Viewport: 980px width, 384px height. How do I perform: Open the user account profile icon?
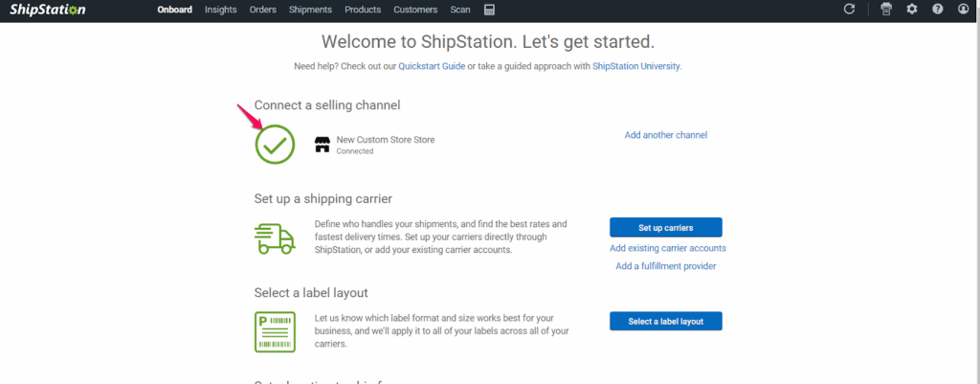tap(964, 10)
